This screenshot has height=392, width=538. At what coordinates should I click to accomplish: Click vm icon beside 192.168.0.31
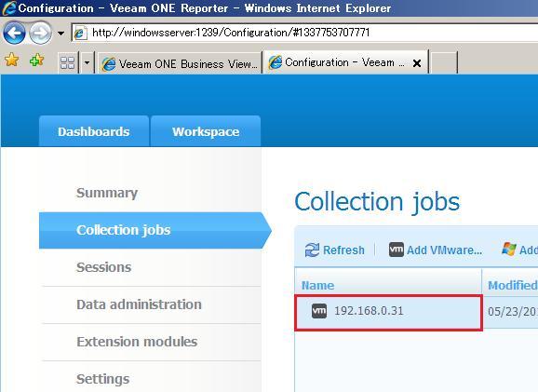point(319,311)
